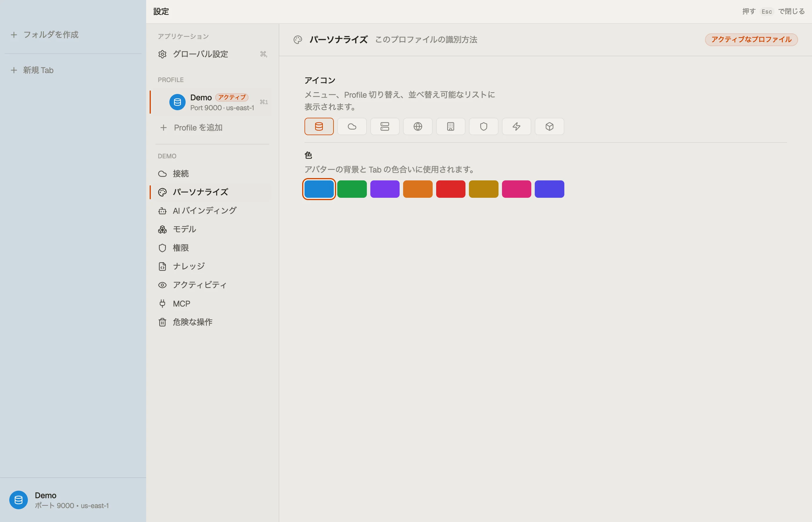This screenshot has height=522, width=812.
Task: Select the database icon option
Action: 319,126
